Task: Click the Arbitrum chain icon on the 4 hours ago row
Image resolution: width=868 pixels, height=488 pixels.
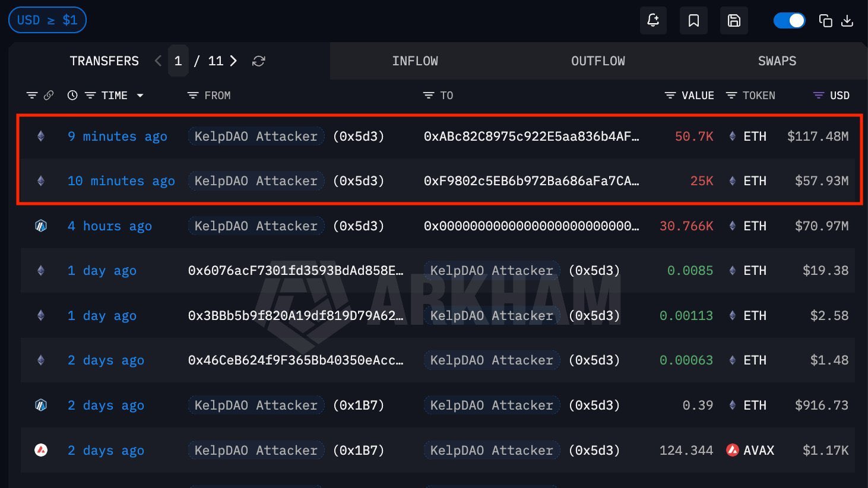Action: 41,226
